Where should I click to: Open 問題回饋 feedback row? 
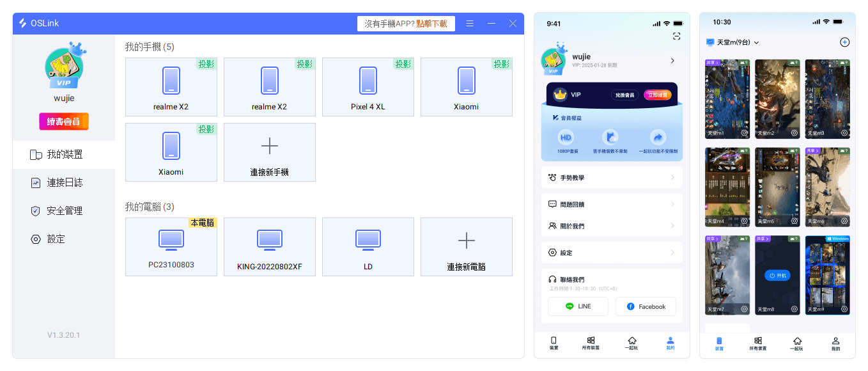click(612, 204)
